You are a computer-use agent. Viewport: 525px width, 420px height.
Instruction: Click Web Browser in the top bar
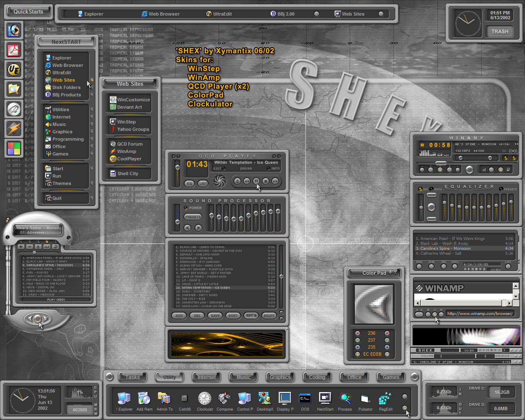[160, 14]
